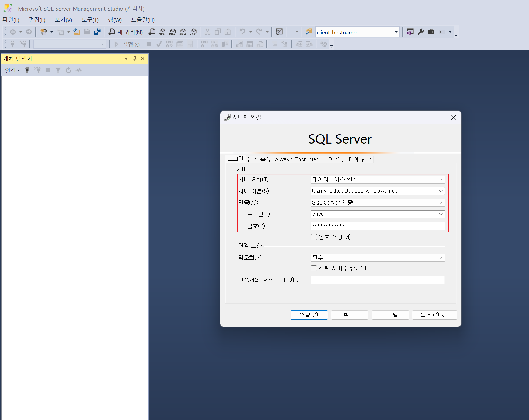Screen dimensions: 529x420
Task: Switch to the 로그인 tab
Action: [235, 159]
